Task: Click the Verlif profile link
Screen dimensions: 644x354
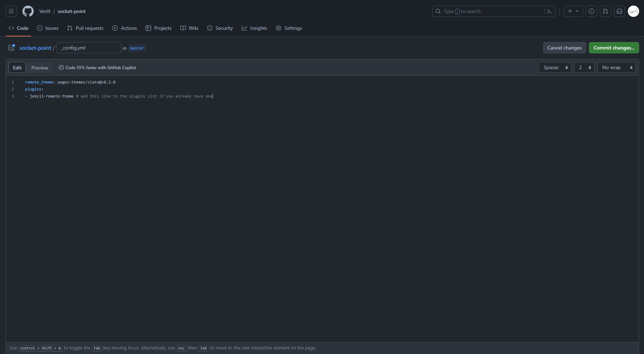Action: (x=45, y=11)
